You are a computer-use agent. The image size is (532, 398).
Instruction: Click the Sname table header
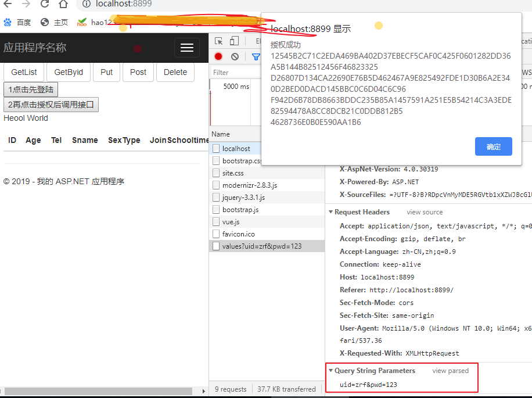(85, 140)
